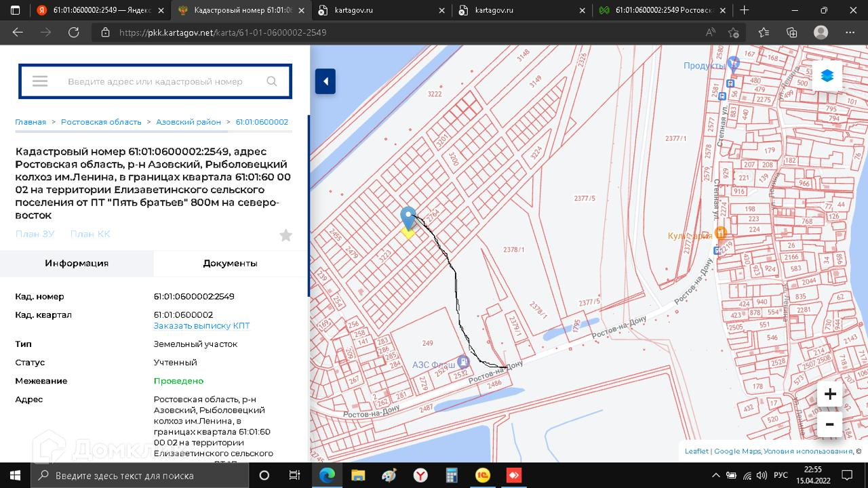Select the Информация tab
The width and height of the screenshot is (868, 488).
click(77, 263)
